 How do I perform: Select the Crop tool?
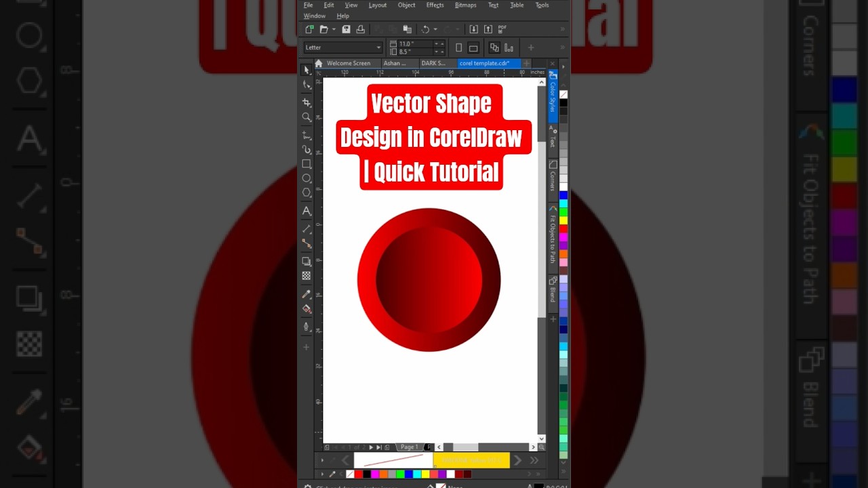click(307, 102)
